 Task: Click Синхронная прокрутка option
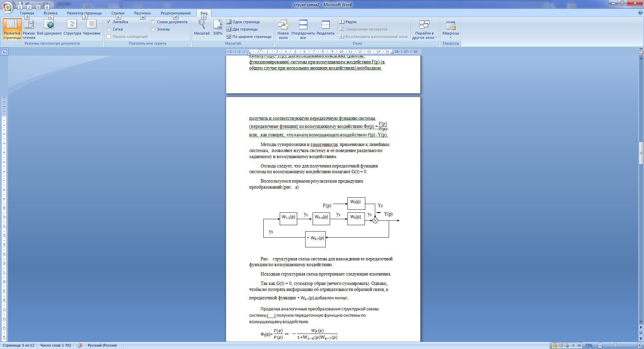[x=363, y=29]
